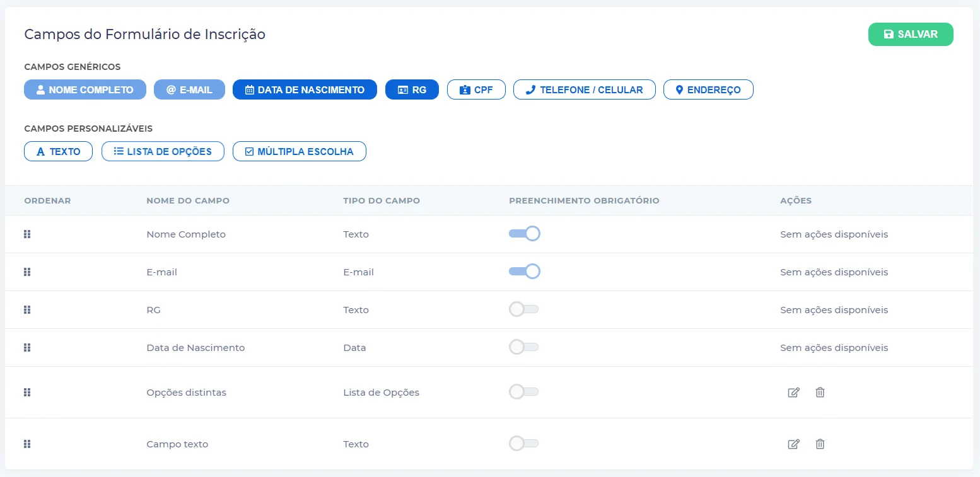Add a custom TEXTO field
Viewport: 980px width, 477px height.
(x=58, y=151)
